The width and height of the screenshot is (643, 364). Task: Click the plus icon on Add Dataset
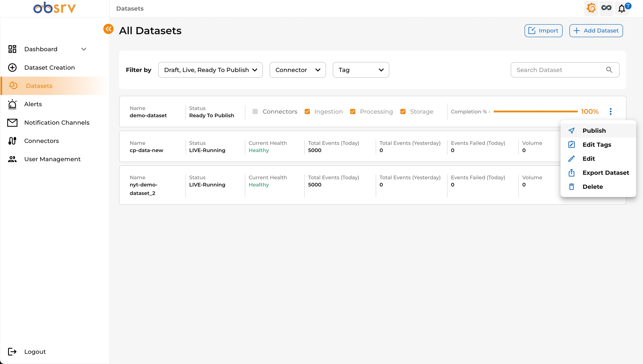[577, 31]
